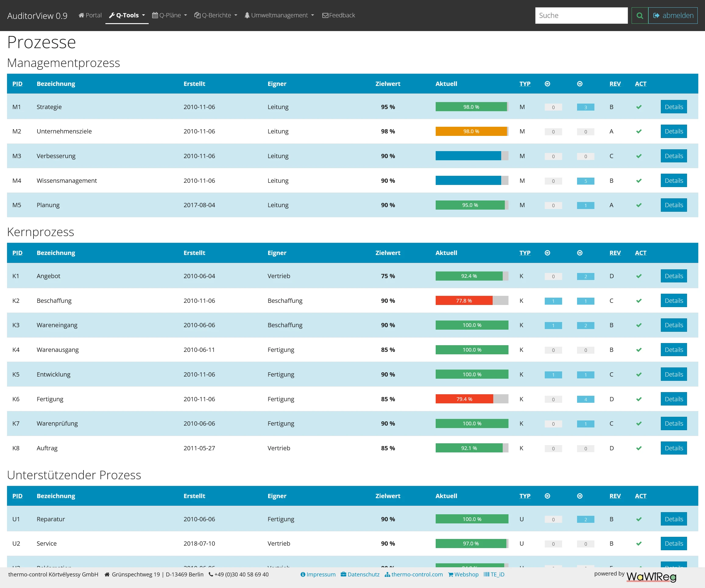Open the Umweltmanagement dropdown menu
Image resolution: width=705 pixels, height=588 pixels.
pos(279,15)
